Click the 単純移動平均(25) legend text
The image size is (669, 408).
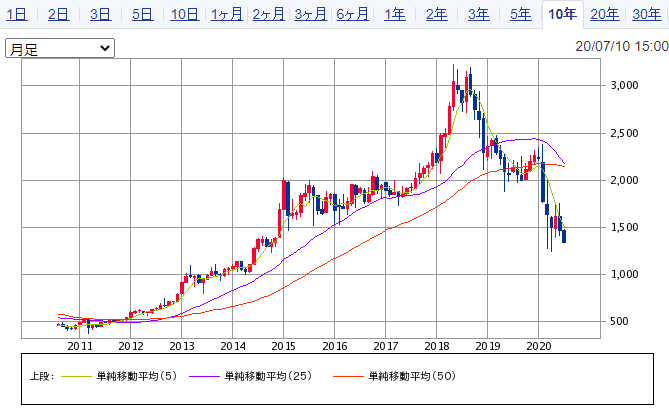(268, 376)
